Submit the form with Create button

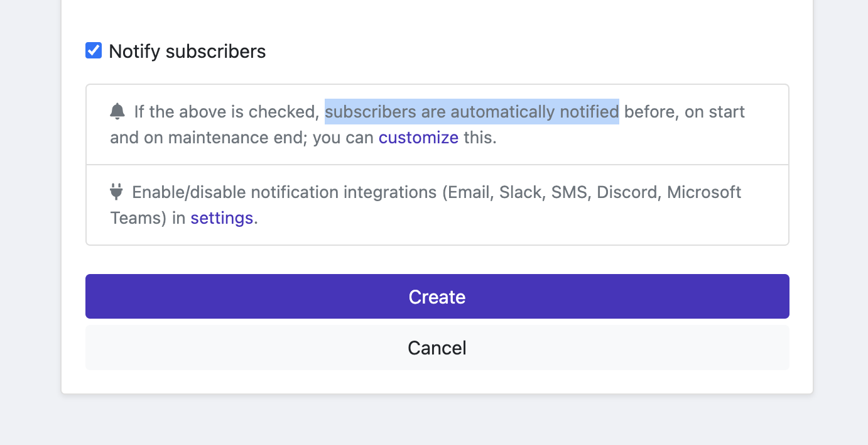pyautogui.click(x=437, y=296)
